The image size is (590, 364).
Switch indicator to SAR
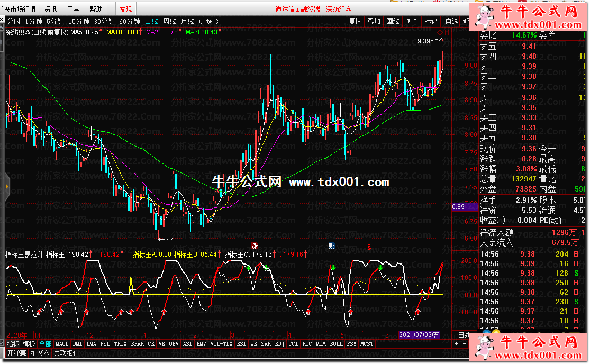(x=266, y=344)
